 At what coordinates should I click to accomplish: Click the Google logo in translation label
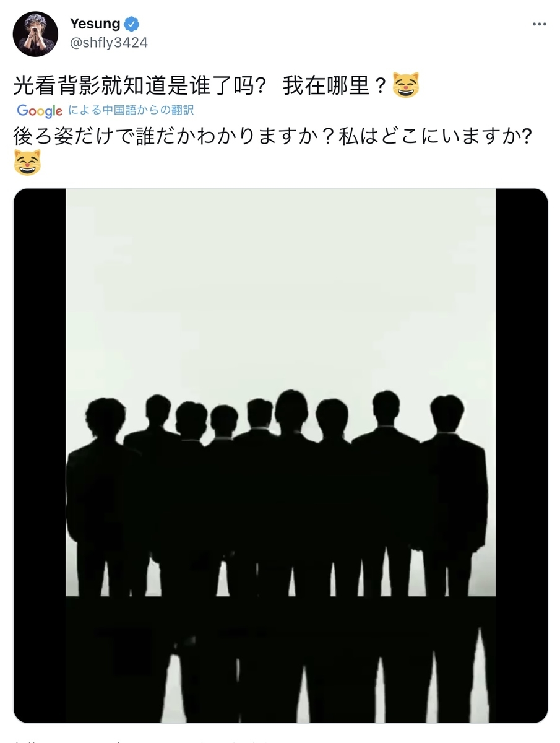(x=40, y=111)
